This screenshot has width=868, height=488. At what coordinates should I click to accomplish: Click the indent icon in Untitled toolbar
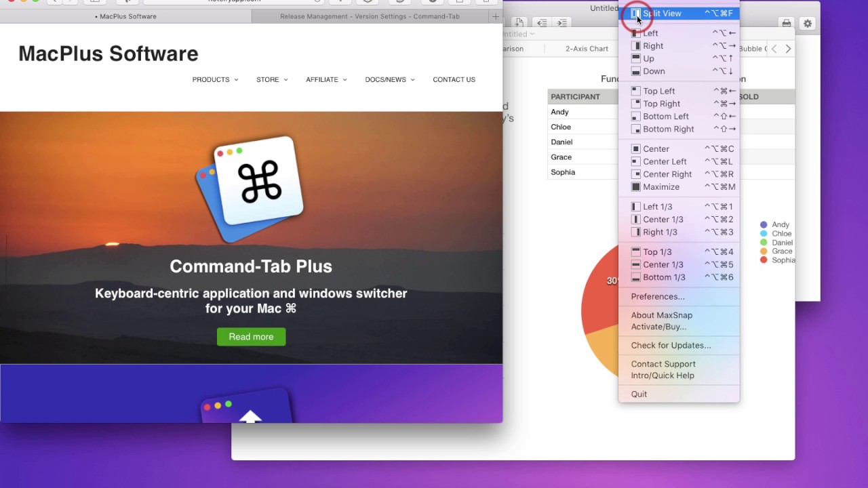561,23
